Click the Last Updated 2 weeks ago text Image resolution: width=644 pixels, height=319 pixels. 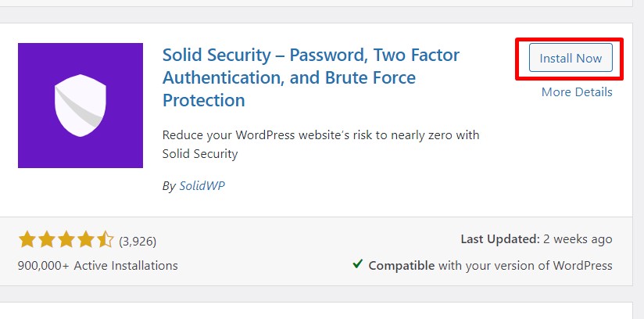tap(536, 238)
